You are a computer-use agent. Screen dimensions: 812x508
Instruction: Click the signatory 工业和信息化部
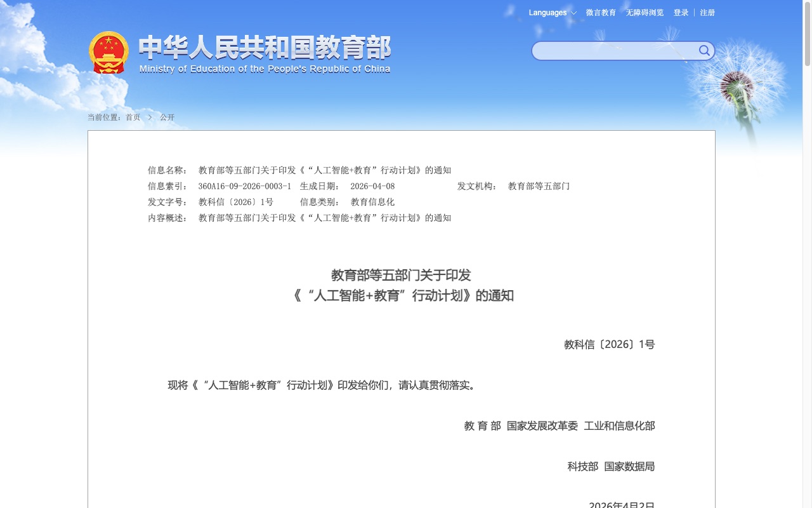coord(619,425)
